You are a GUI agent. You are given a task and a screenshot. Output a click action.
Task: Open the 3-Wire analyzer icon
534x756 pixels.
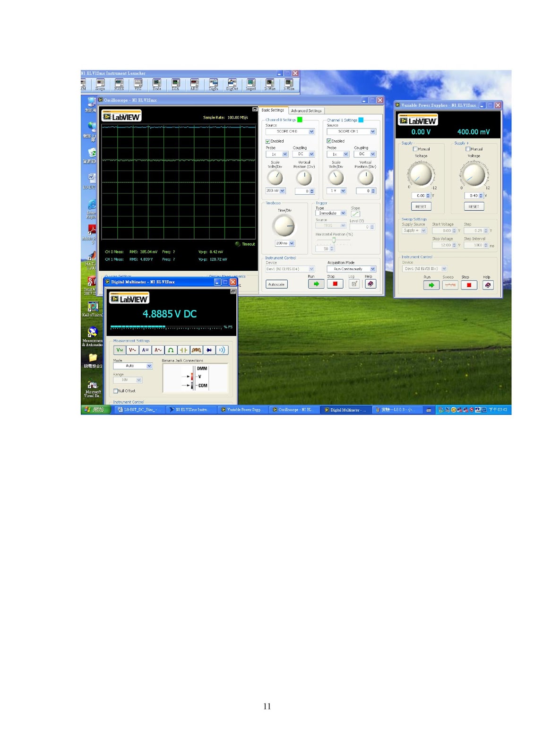click(289, 85)
